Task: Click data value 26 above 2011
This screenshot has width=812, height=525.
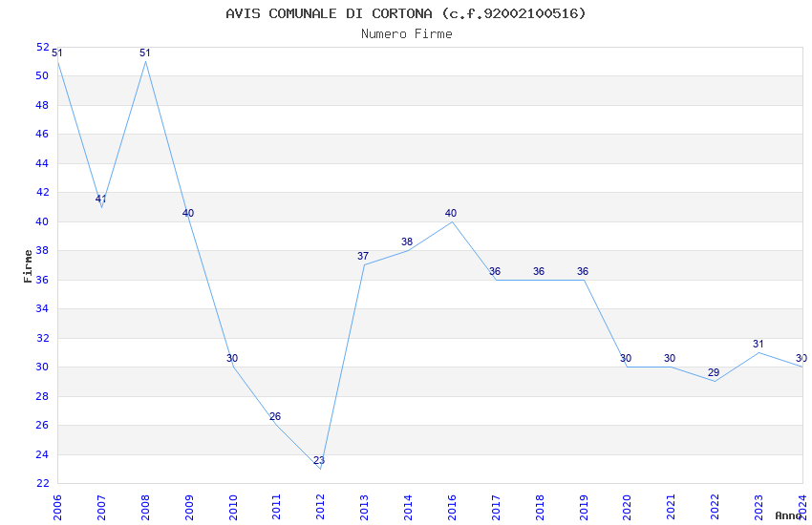Action: 275,416
